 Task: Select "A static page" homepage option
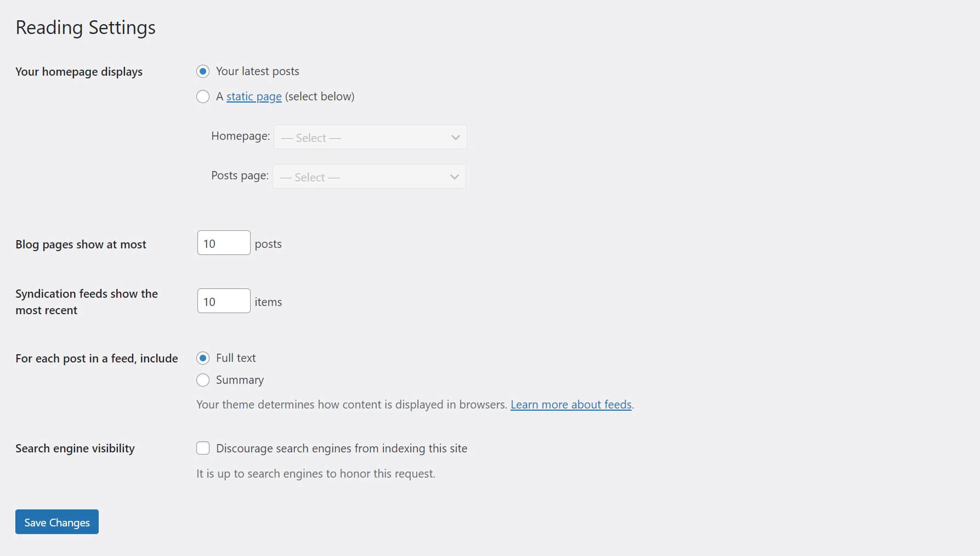tap(203, 97)
